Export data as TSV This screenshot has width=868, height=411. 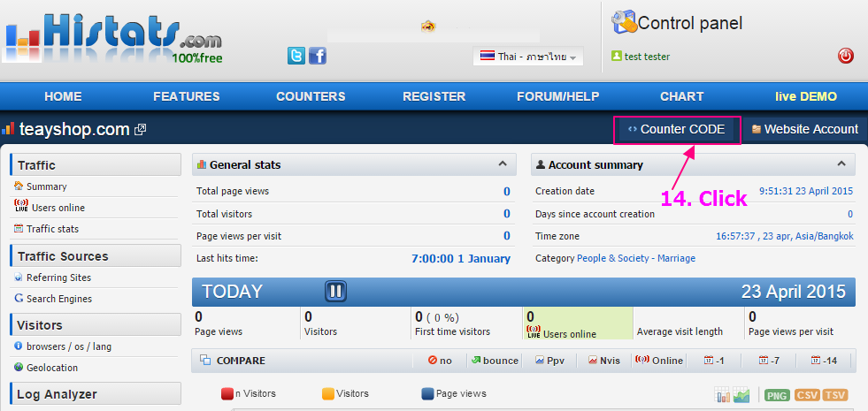coord(834,395)
